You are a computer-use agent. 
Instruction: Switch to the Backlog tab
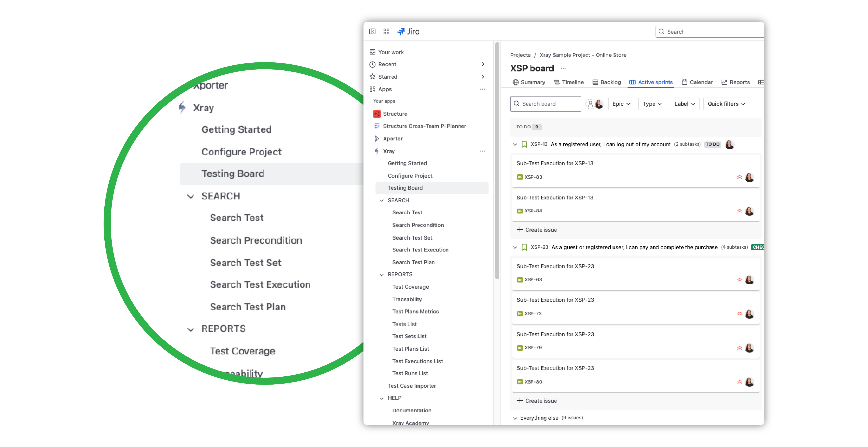coord(606,82)
